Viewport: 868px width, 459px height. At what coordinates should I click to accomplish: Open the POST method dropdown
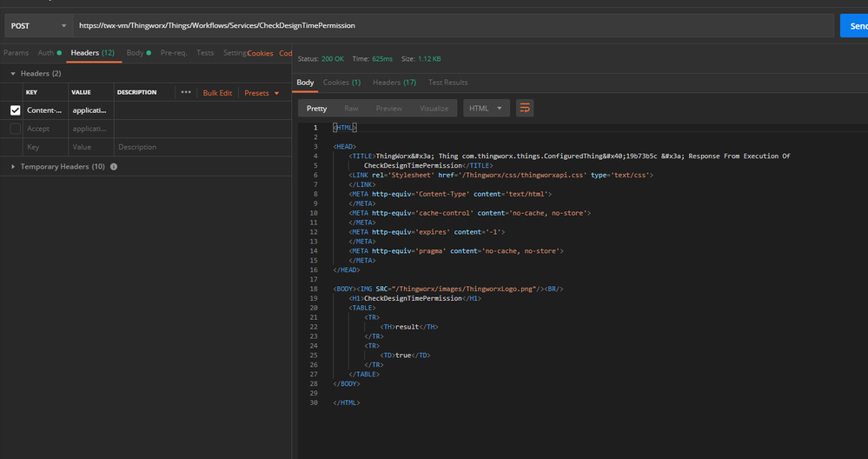pyautogui.click(x=36, y=26)
